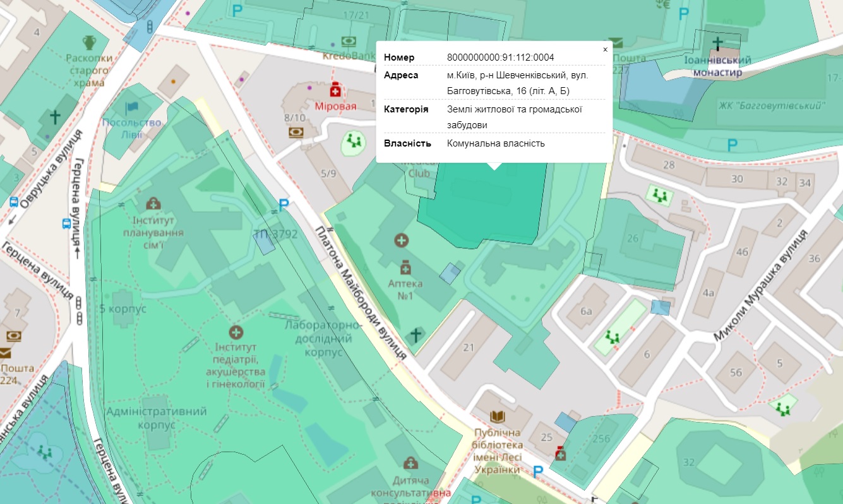Select the Раскопки старого храма vase icon
This screenshot has height=504, width=843.
[89, 42]
